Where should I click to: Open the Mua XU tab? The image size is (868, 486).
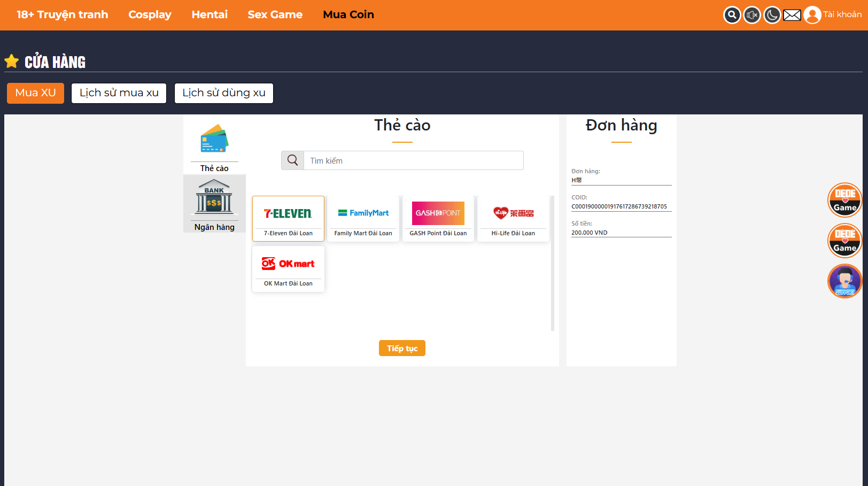point(35,93)
